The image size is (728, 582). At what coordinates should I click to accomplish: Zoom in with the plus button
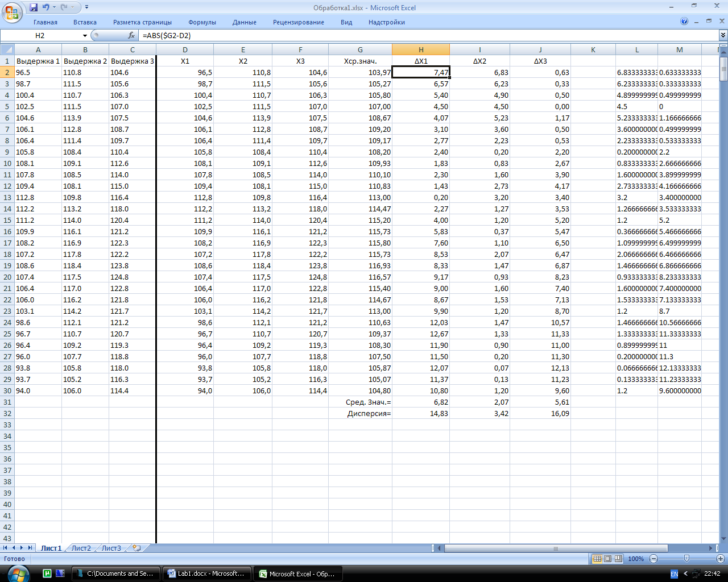coord(721,559)
